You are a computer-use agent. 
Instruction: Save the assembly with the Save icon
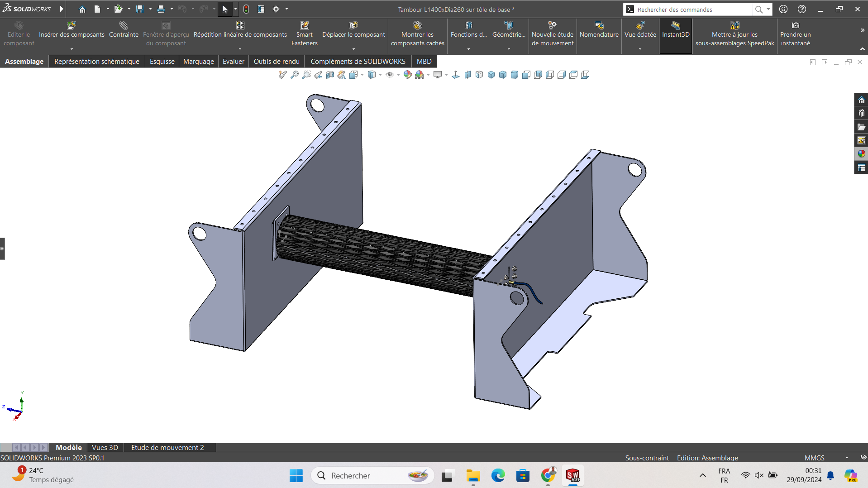click(x=140, y=9)
